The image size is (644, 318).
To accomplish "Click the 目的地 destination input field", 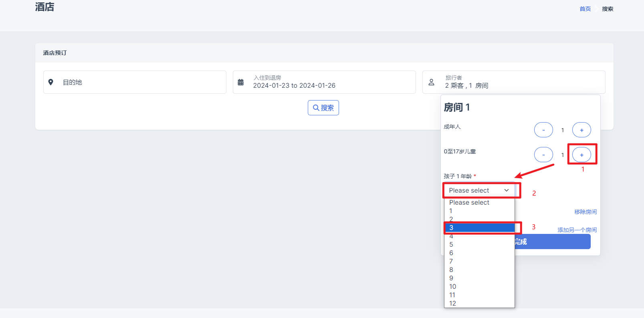I will pos(140,82).
